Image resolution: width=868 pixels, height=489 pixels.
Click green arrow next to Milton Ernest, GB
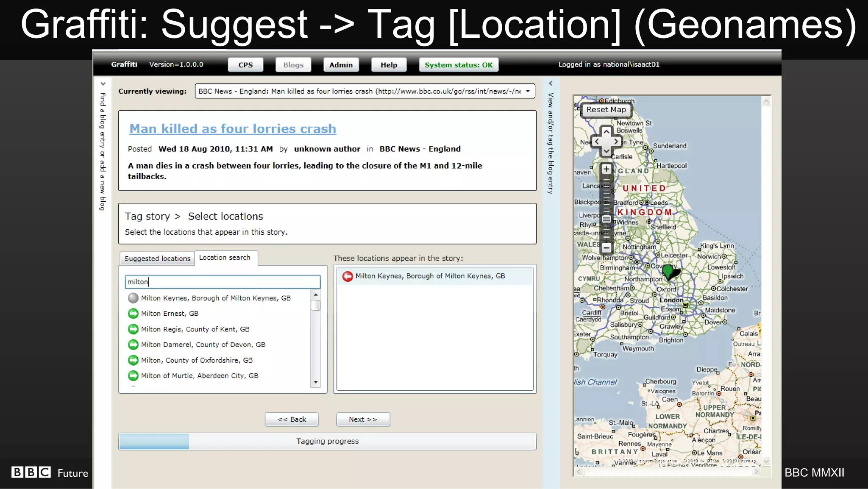click(x=133, y=314)
